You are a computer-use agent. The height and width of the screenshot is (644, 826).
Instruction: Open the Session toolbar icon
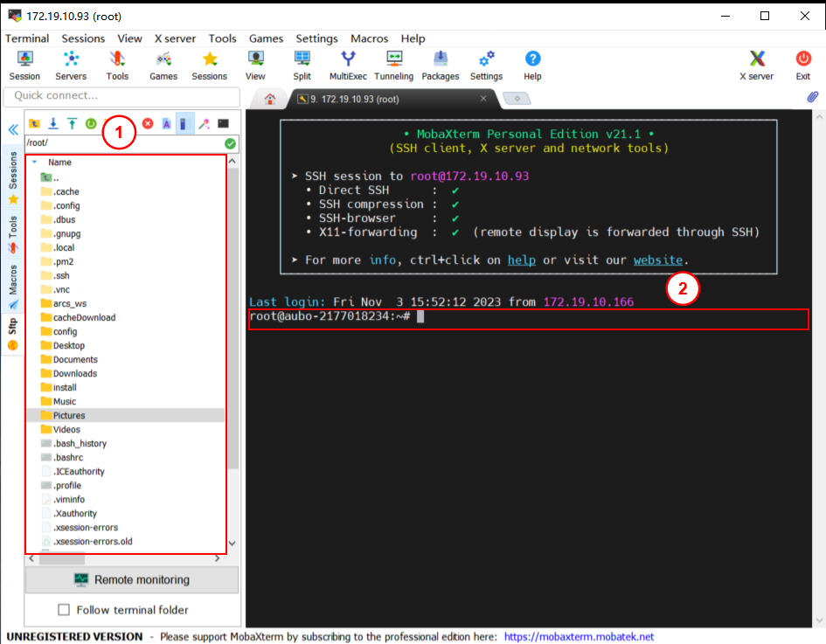[x=24, y=66]
